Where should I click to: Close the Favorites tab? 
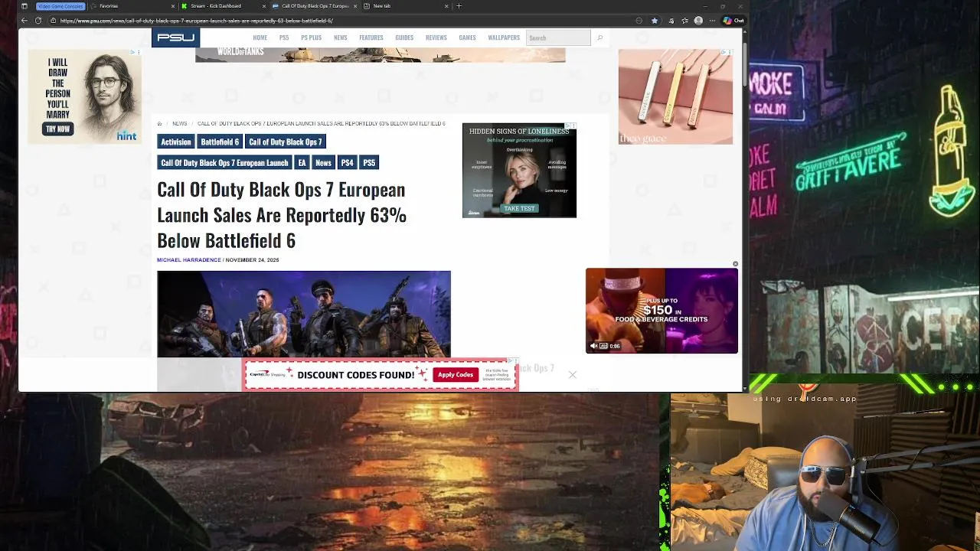click(173, 6)
